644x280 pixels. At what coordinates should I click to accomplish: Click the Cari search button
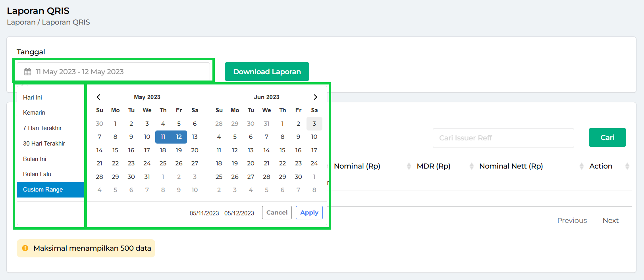607,138
